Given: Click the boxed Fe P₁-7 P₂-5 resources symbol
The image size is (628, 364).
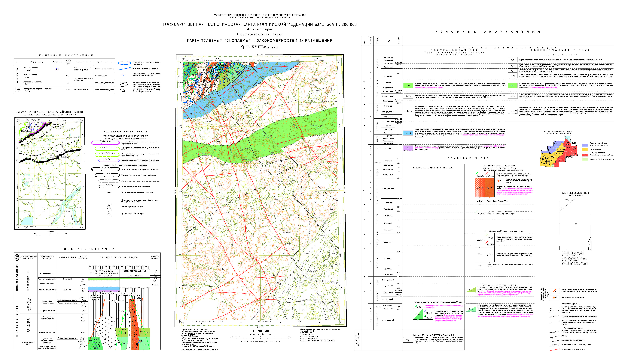Looking at the screenshot, I should coord(109,214).
